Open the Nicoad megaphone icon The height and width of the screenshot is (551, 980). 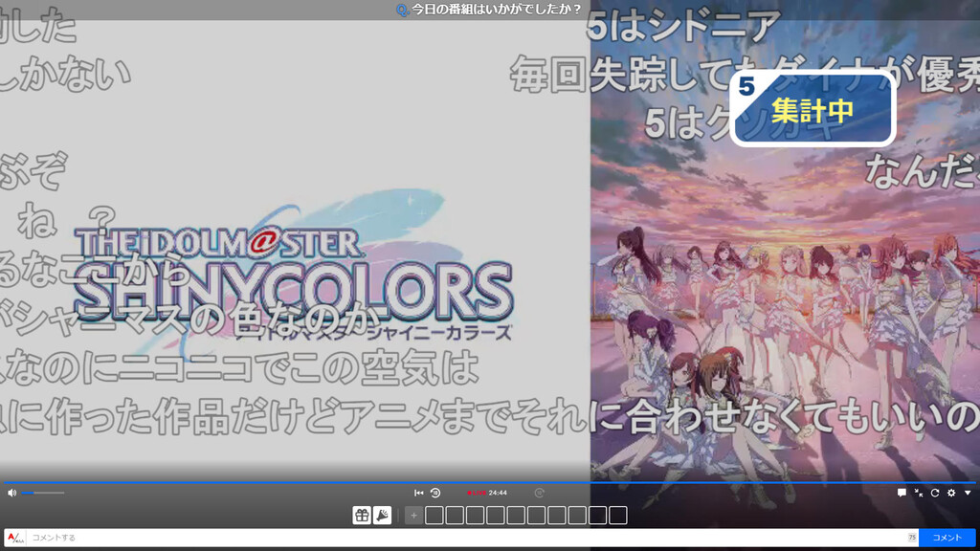point(383,515)
